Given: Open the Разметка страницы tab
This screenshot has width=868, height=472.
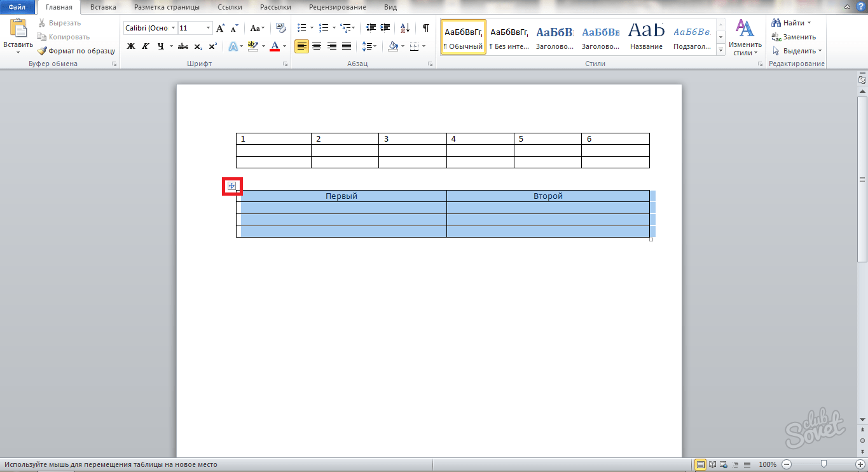Looking at the screenshot, I should 167,7.
